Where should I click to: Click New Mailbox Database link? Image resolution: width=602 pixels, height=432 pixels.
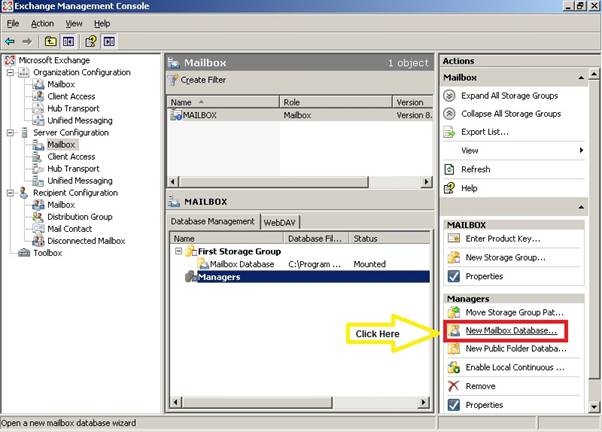tap(511, 331)
